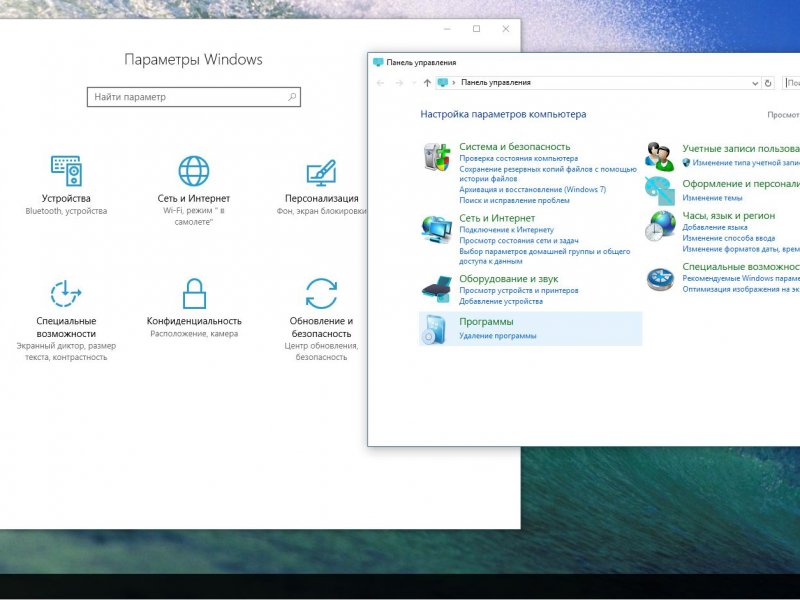The height and width of the screenshot is (600, 800).
Task: Open Поиск и исправление проблем link
Action: point(514,201)
